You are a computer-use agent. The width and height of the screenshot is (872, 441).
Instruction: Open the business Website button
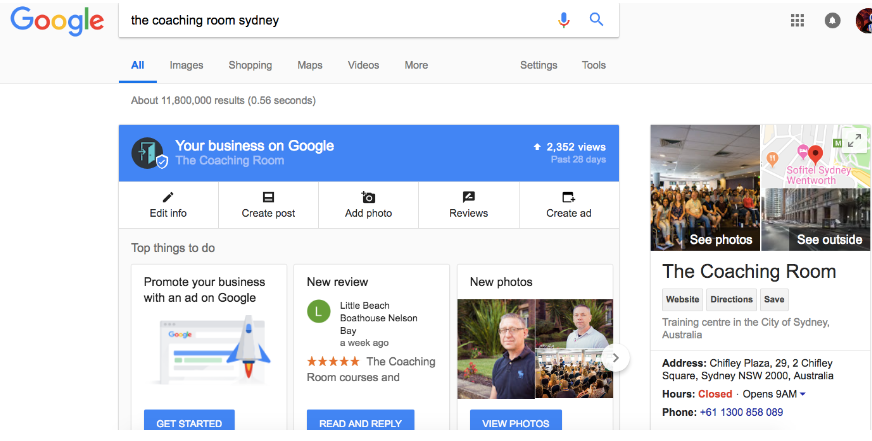coord(682,299)
